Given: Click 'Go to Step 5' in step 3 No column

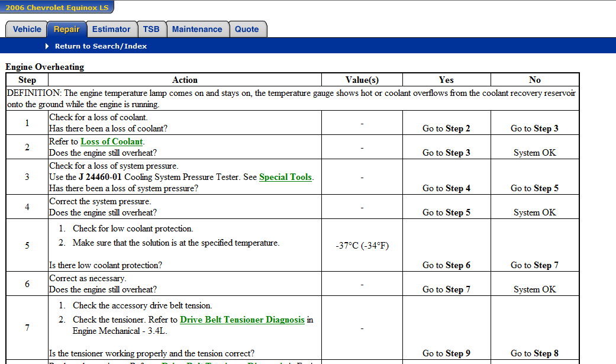Looking at the screenshot, I should [x=535, y=188].
